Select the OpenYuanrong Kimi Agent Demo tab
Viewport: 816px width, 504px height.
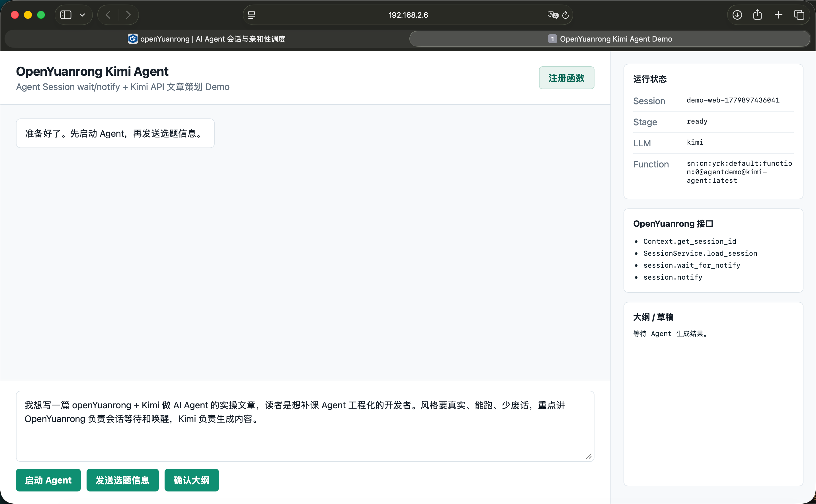click(610, 39)
